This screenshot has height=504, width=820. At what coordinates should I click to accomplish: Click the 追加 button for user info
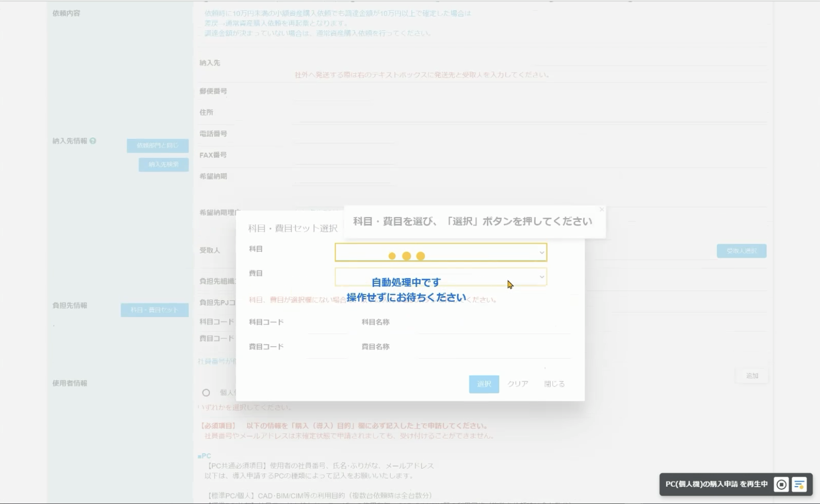(x=752, y=376)
